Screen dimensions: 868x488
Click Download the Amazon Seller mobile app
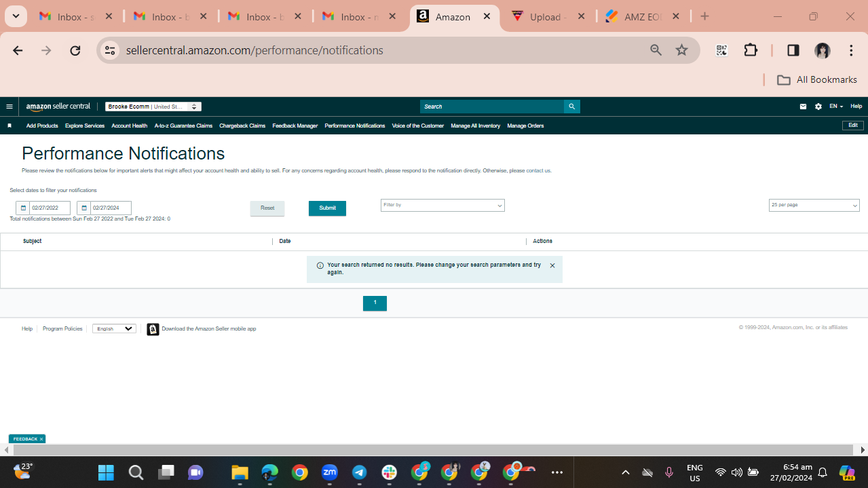209,329
